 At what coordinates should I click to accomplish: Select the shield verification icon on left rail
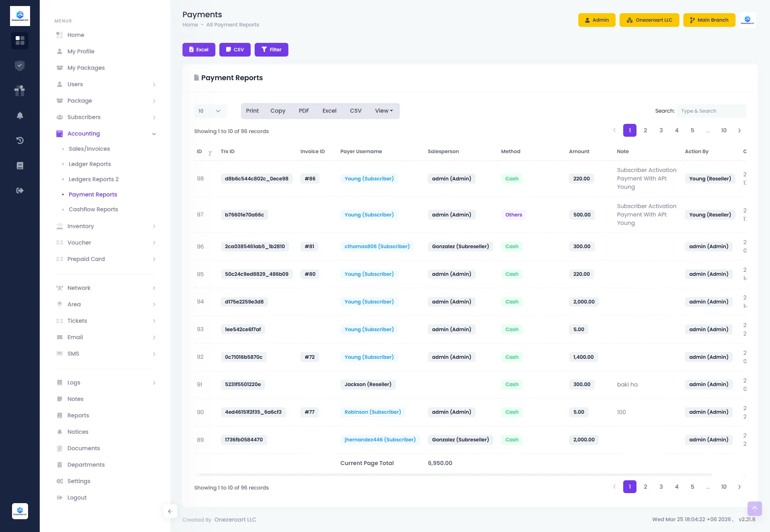click(20, 66)
